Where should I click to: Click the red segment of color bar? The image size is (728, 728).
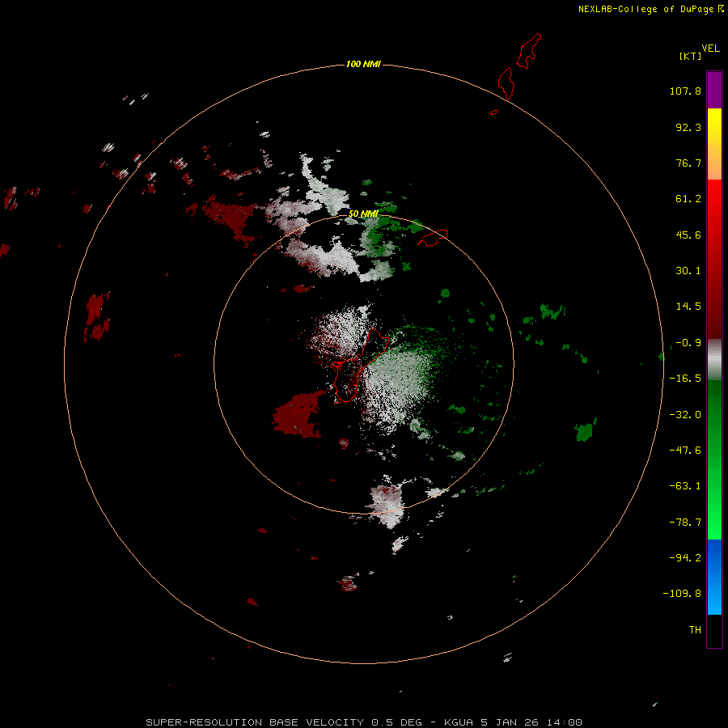[714, 259]
